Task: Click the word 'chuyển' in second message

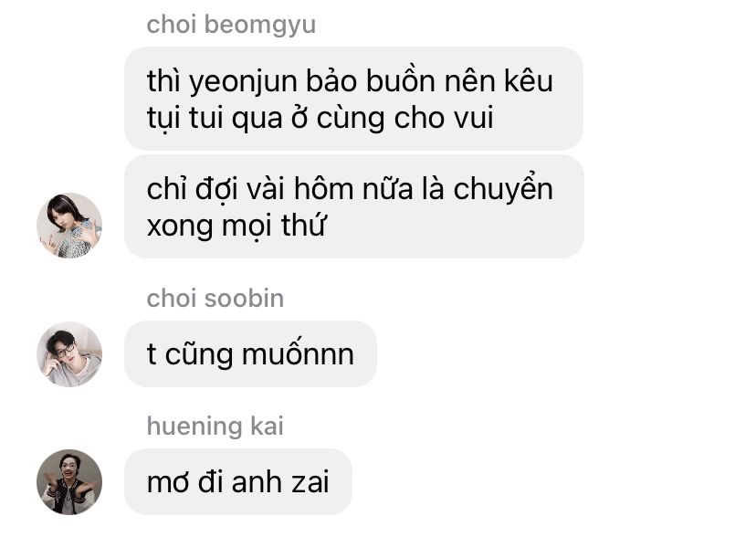Action: 503,188
